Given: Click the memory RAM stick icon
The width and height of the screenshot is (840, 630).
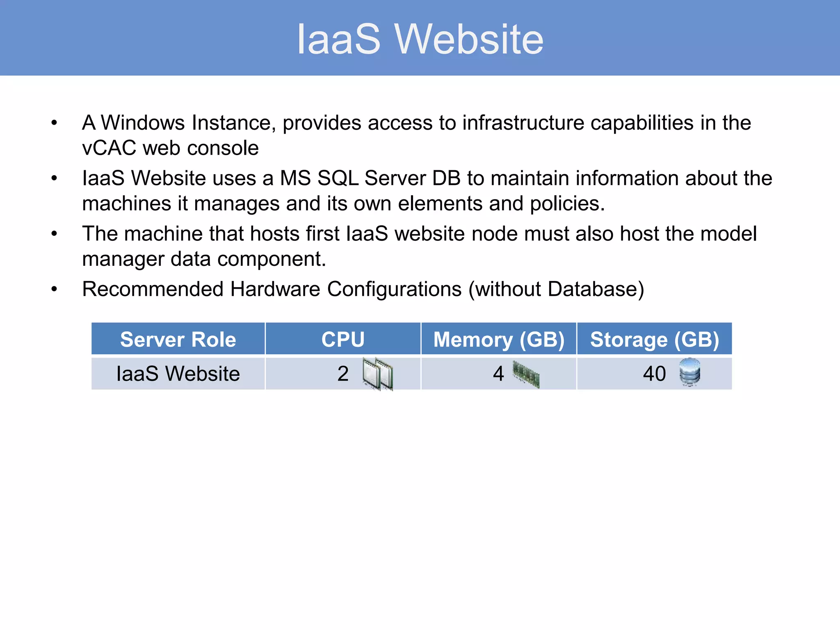Looking at the screenshot, I should coord(526,374).
